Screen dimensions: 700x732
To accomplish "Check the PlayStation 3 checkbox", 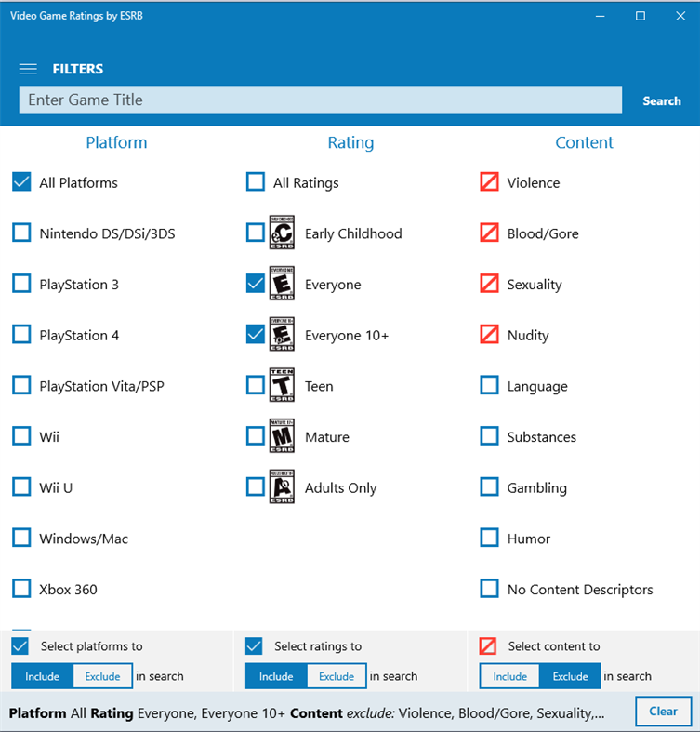I will (x=21, y=284).
